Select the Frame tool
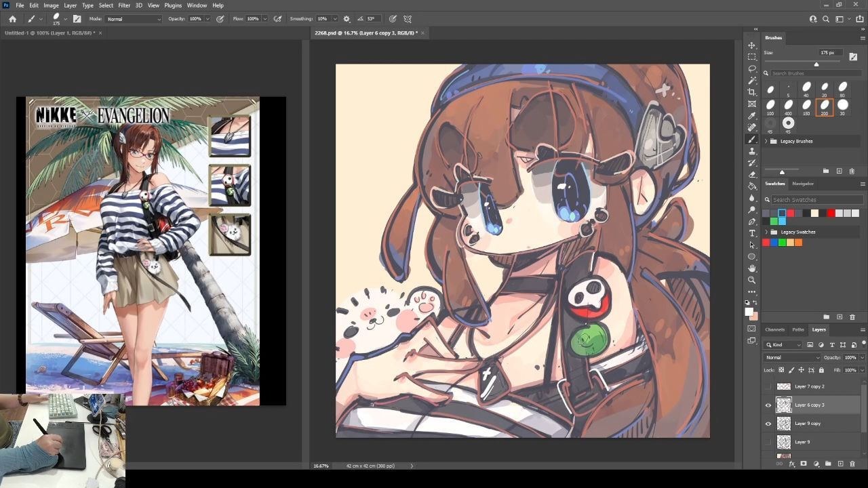 point(751,104)
